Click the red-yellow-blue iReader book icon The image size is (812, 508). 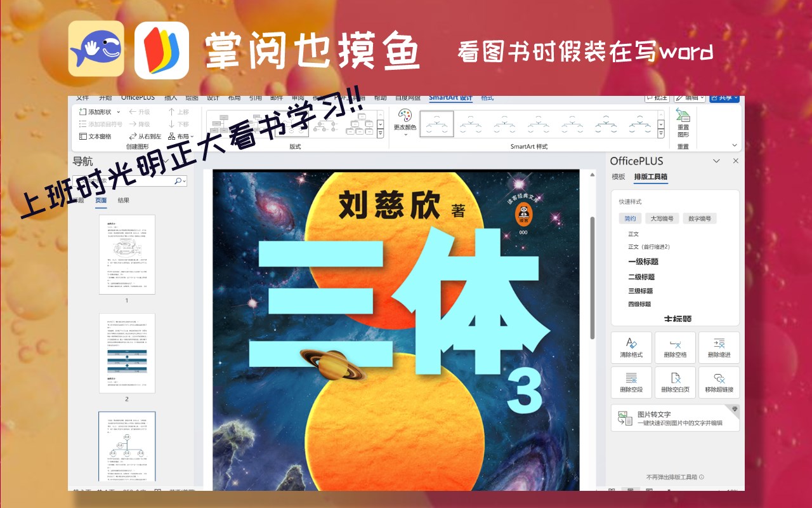161,50
